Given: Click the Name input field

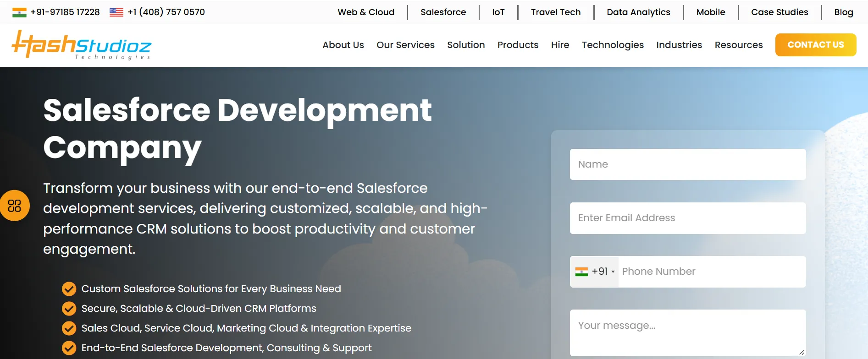Looking at the screenshot, I should click(x=687, y=164).
